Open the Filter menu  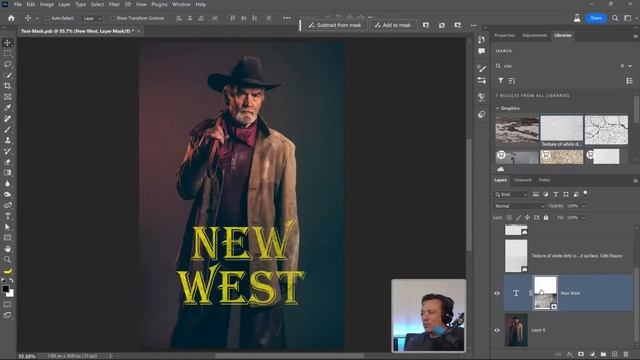[114, 4]
